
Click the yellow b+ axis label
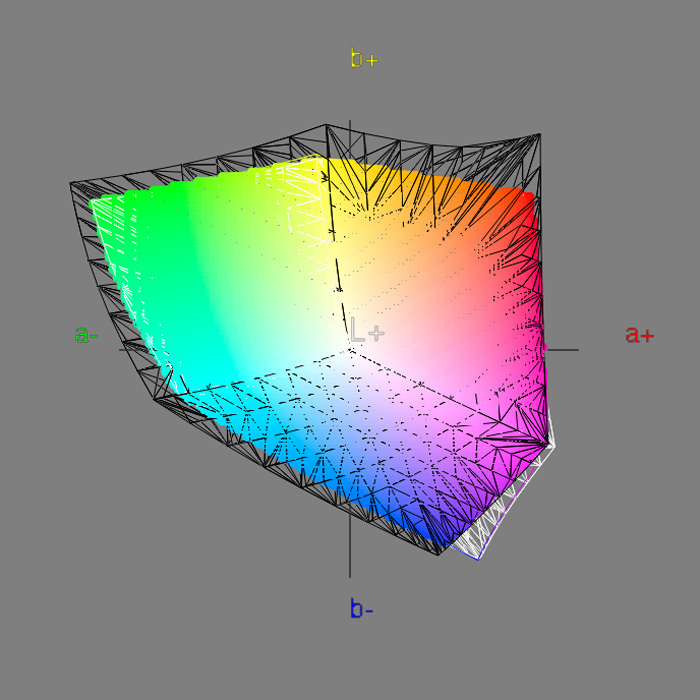pos(364,58)
